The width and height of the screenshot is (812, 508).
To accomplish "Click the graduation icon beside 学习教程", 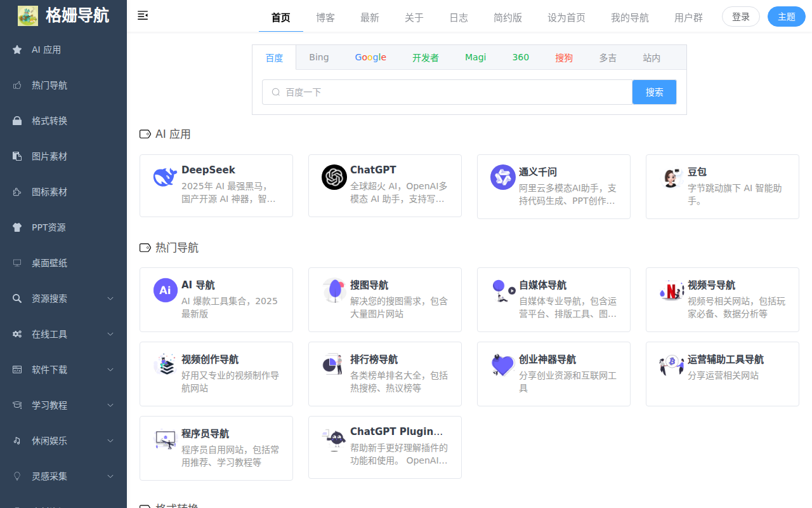I will [x=17, y=405].
